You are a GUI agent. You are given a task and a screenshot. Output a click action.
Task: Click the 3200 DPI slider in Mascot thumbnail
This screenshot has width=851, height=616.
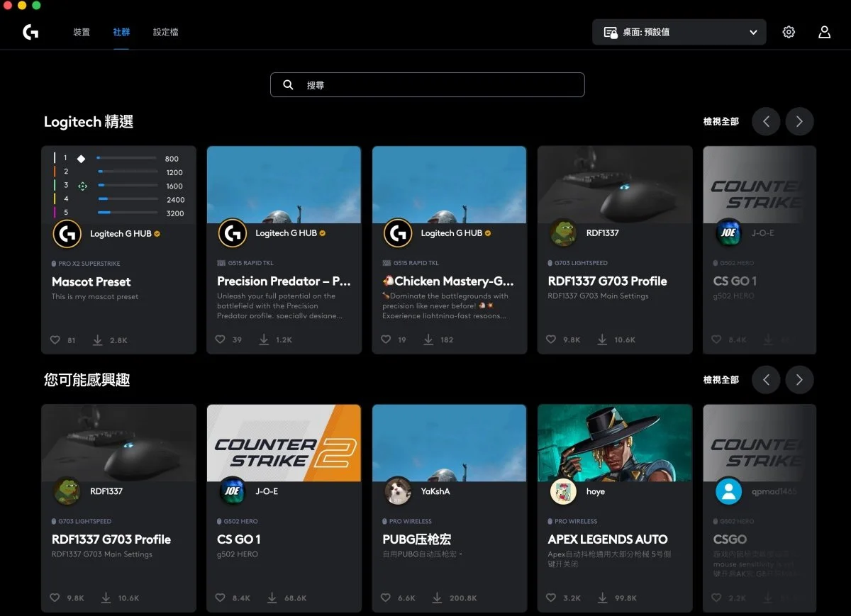click(x=126, y=213)
